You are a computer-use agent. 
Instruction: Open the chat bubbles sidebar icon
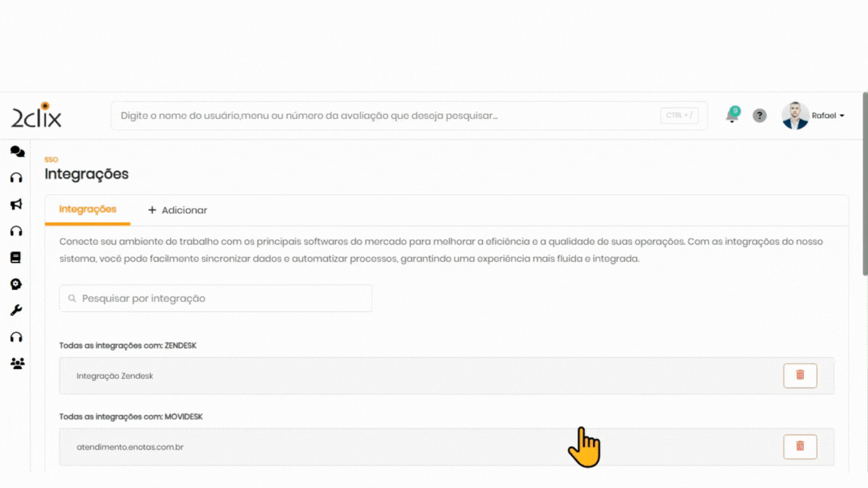point(17,151)
